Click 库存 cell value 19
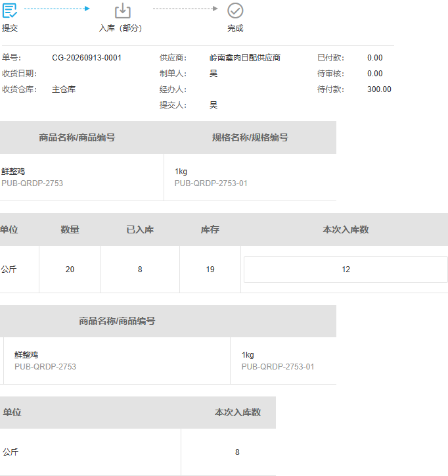 [x=210, y=270]
